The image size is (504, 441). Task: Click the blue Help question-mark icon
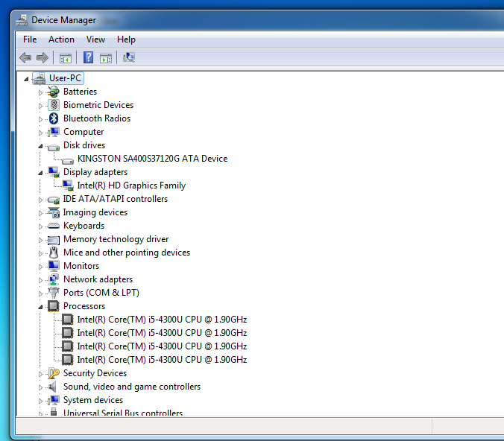(89, 58)
